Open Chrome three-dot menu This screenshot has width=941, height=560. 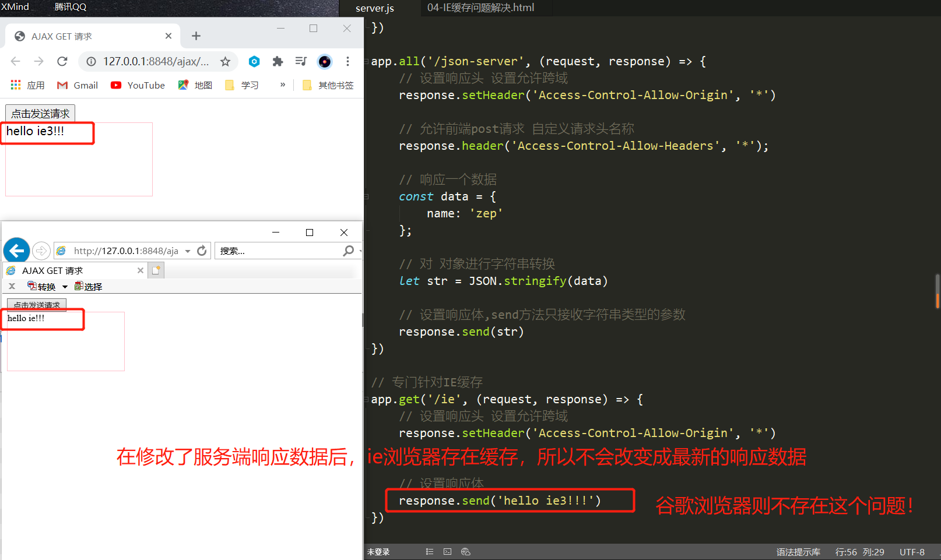[348, 61]
